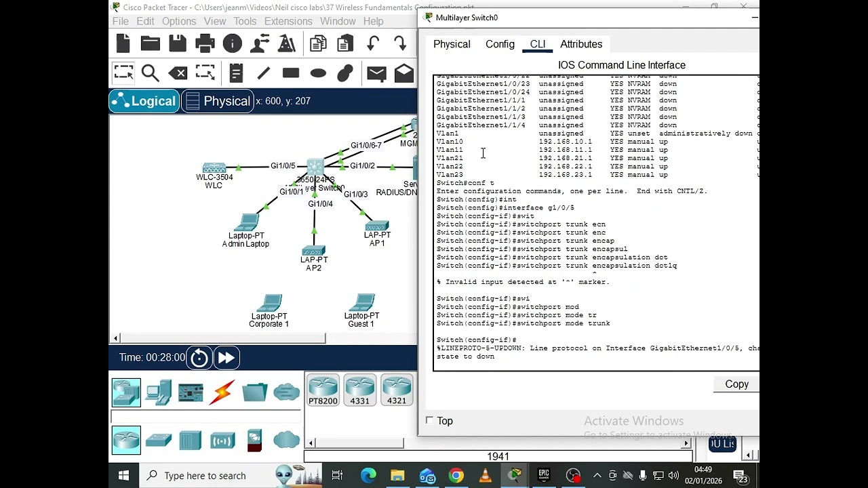Choose Wireless Devices subcategory
The width and height of the screenshot is (868, 488).
point(222,441)
